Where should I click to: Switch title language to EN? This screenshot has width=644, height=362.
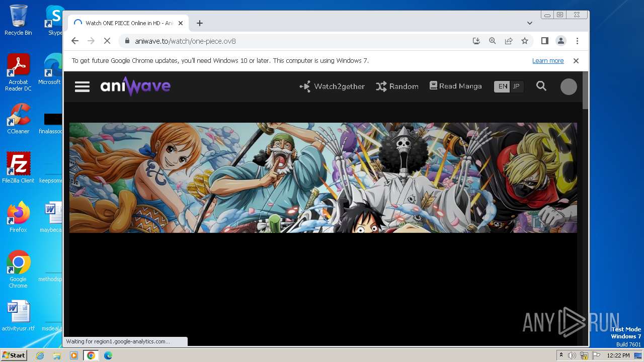click(503, 86)
